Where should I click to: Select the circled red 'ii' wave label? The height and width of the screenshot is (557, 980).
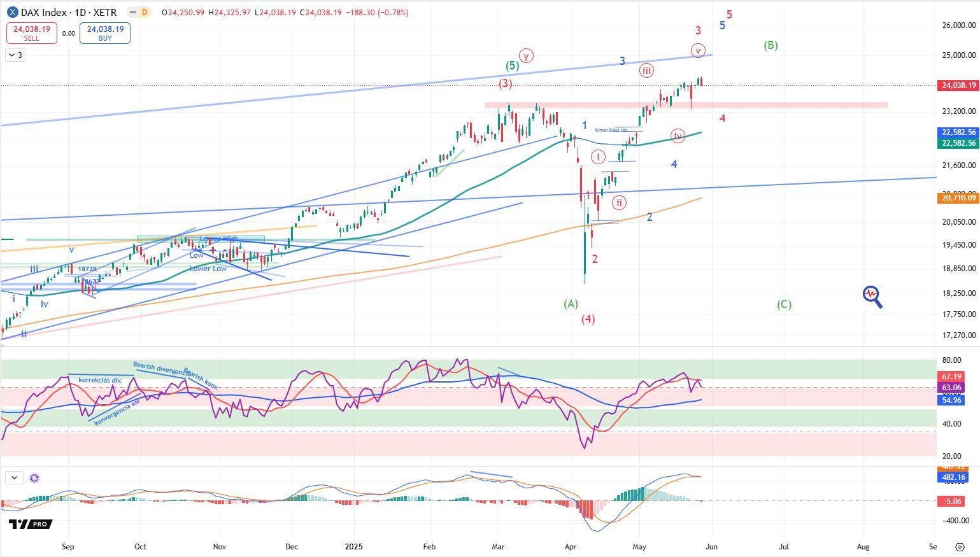pos(619,202)
